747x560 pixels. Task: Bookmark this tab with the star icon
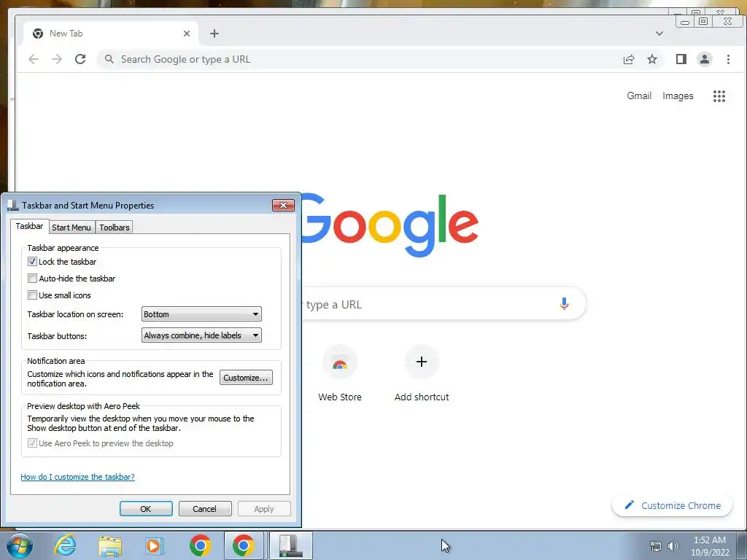click(651, 59)
